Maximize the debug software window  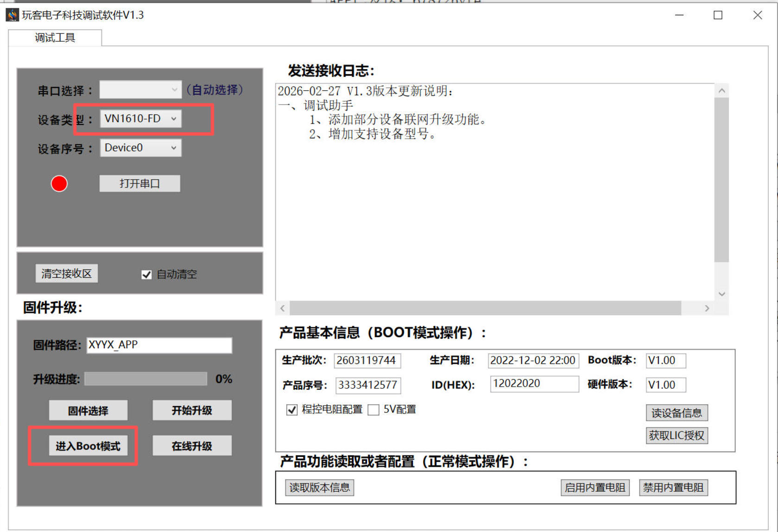click(x=718, y=15)
